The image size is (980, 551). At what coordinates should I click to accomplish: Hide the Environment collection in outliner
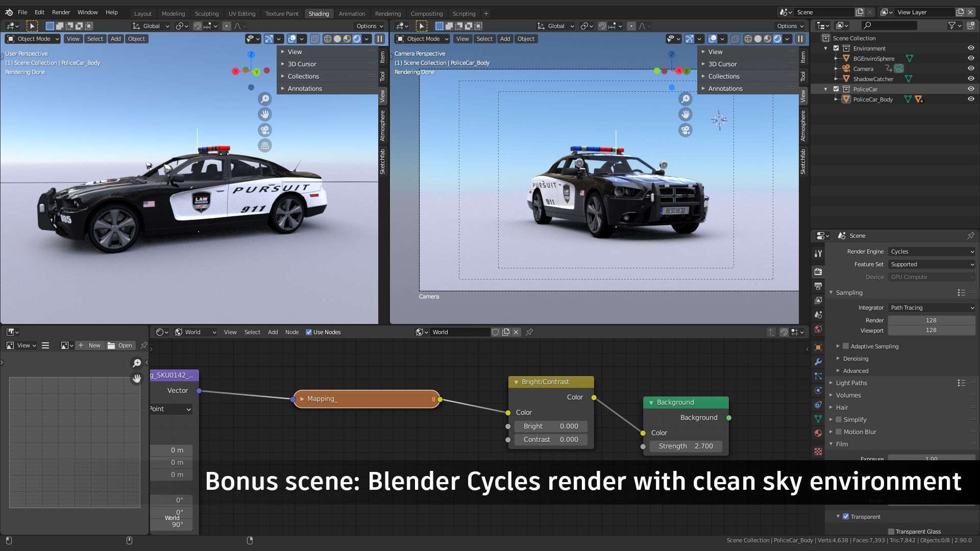pos(971,48)
